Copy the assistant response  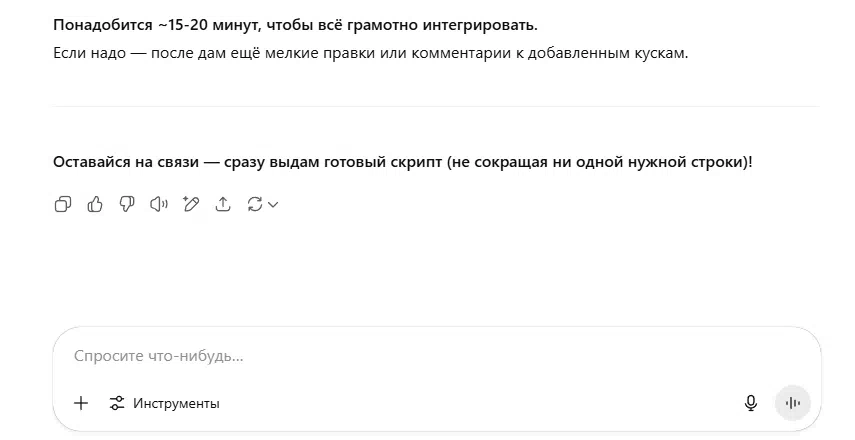tap(63, 204)
